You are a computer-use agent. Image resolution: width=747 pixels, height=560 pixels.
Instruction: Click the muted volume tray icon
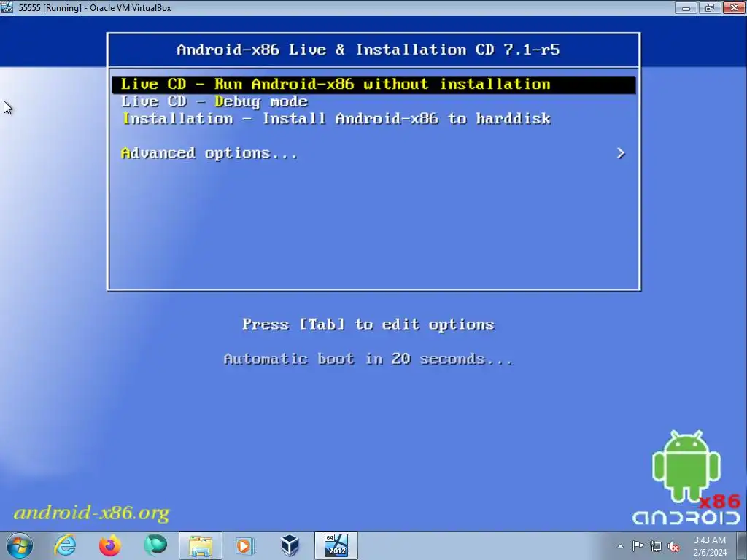[x=673, y=546]
